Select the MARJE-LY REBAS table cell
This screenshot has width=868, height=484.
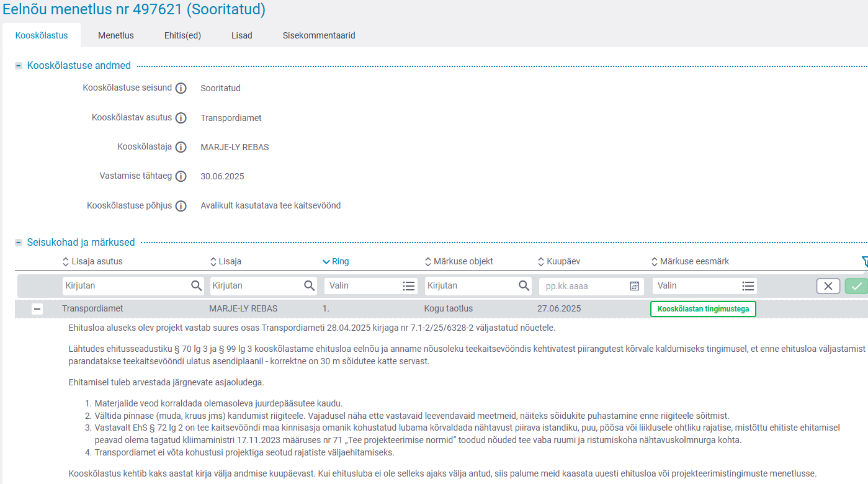tap(243, 308)
